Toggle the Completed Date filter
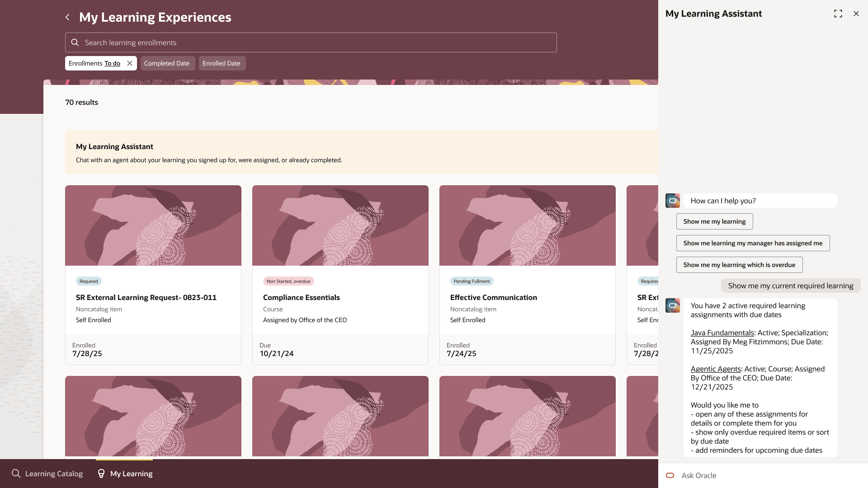This screenshot has width=868, height=488. pyautogui.click(x=167, y=63)
